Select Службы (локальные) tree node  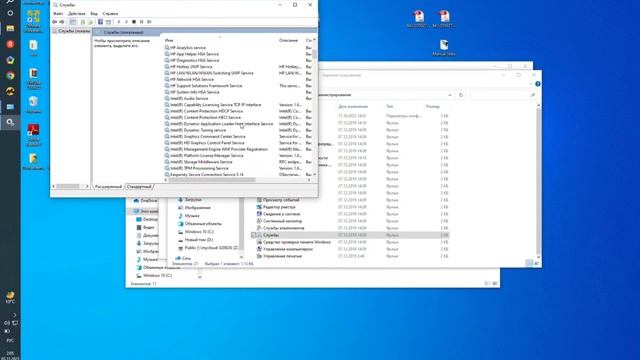click(71, 31)
